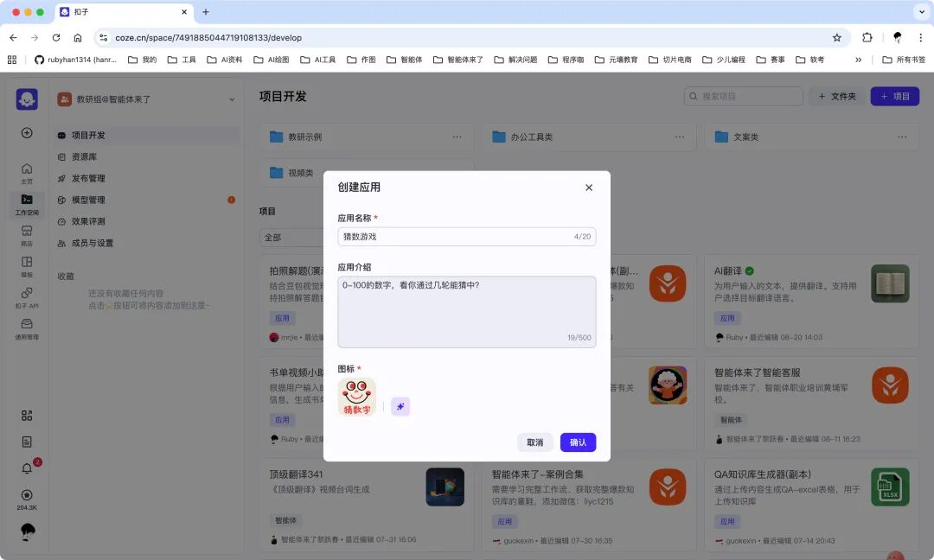The width and height of the screenshot is (934, 560).
Task: Open the 通用管理 sidebar icon
Action: click(27, 328)
